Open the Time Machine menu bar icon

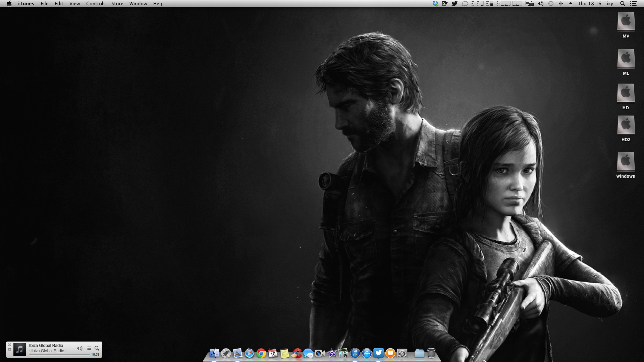[551, 4]
